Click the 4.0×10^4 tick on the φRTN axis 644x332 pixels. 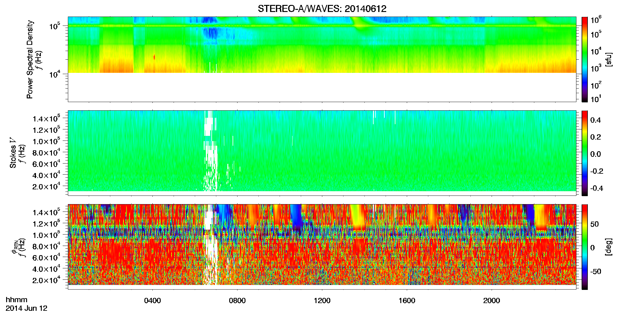[46, 269]
